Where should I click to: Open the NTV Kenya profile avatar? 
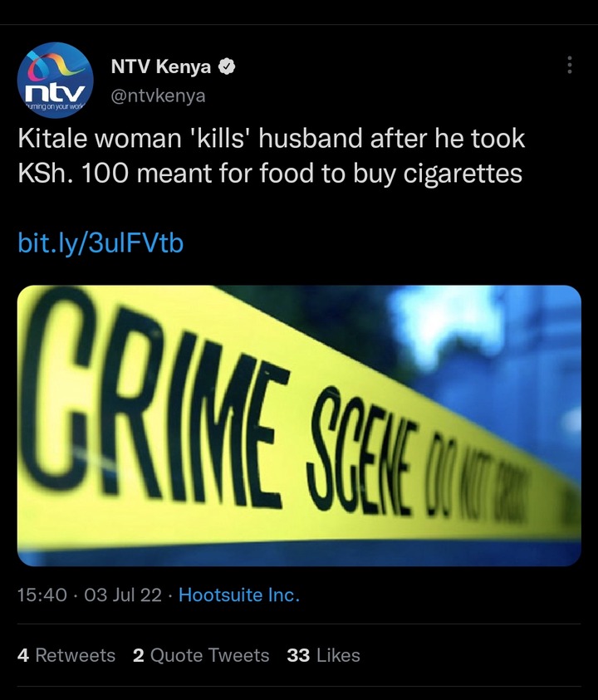pos(55,81)
